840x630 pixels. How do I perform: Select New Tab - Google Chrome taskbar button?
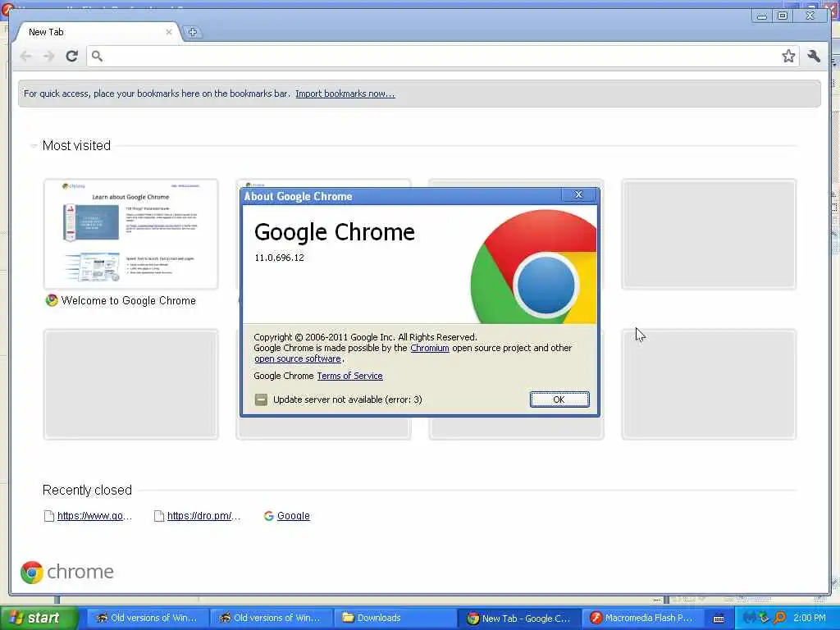518,619
